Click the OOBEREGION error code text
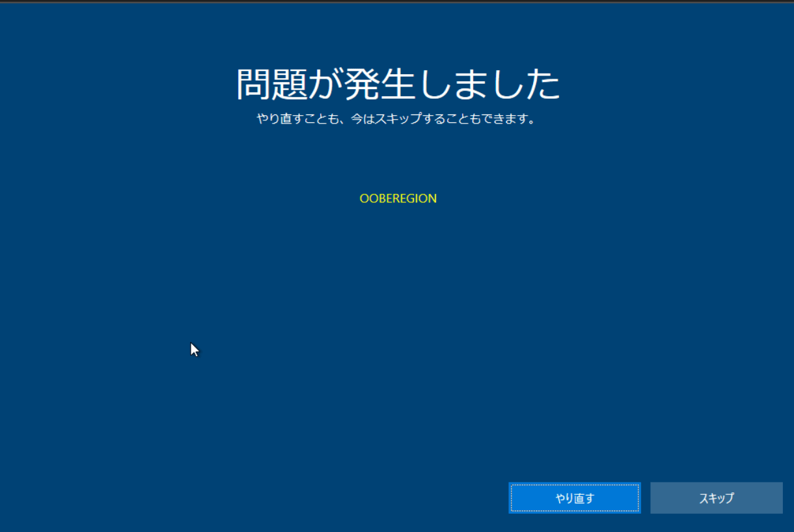The width and height of the screenshot is (794, 532). (398, 198)
